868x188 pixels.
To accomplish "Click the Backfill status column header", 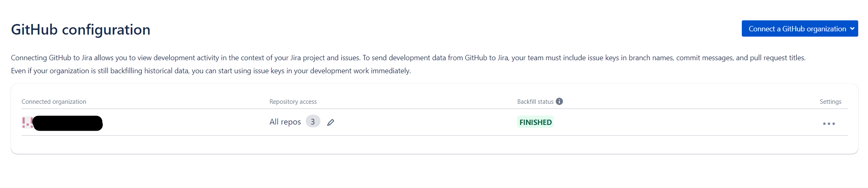I will click(x=535, y=102).
